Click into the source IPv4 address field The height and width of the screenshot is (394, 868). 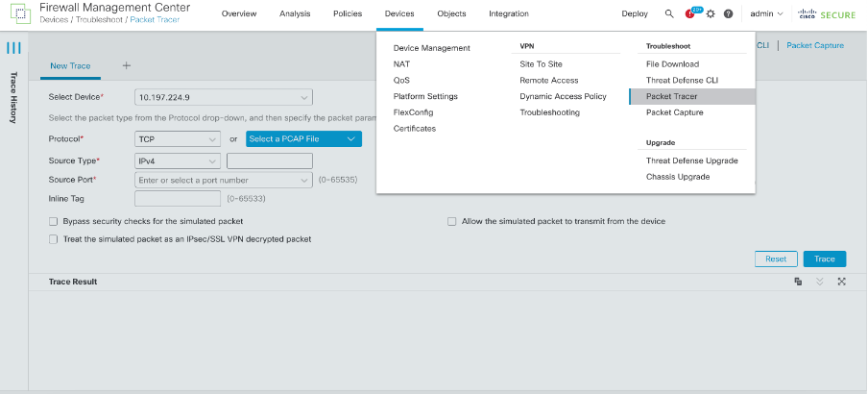[x=270, y=160]
